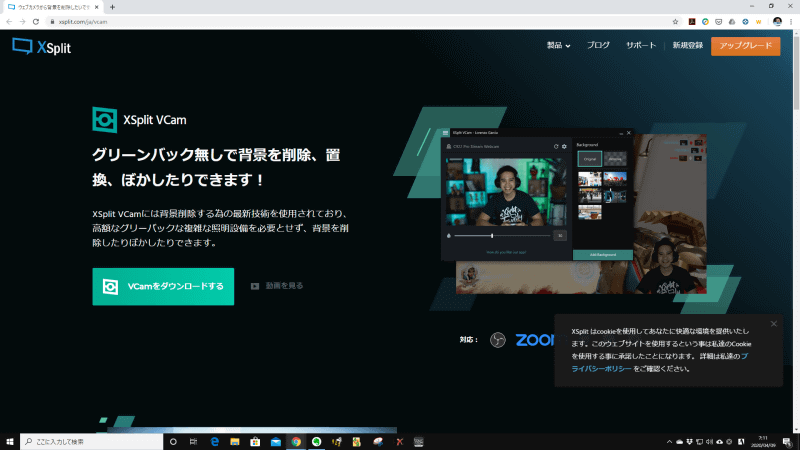This screenshot has height=450, width=800.
Task: Click the address bar URL field
Action: pyautogui.click(x=357, y=21)
